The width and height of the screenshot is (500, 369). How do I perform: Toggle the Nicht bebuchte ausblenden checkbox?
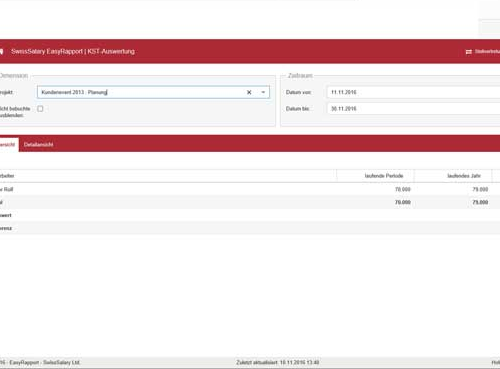point(40,109)
